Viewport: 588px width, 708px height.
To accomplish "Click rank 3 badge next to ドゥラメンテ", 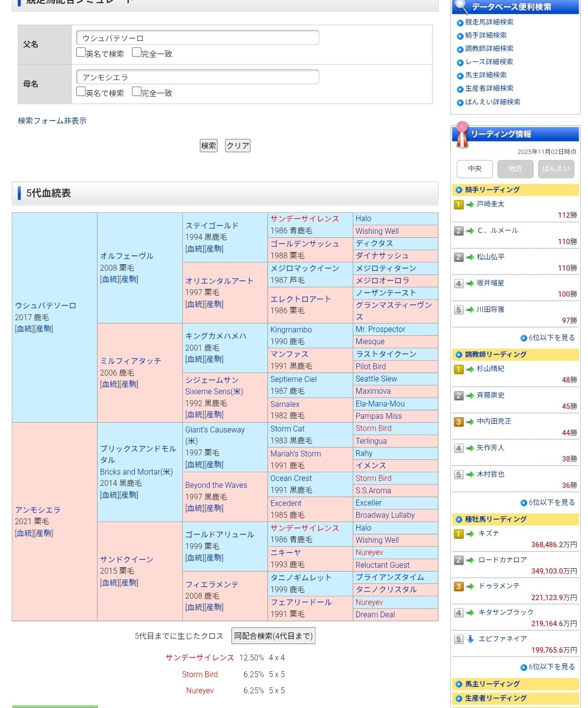I will (x=459, y=586).
